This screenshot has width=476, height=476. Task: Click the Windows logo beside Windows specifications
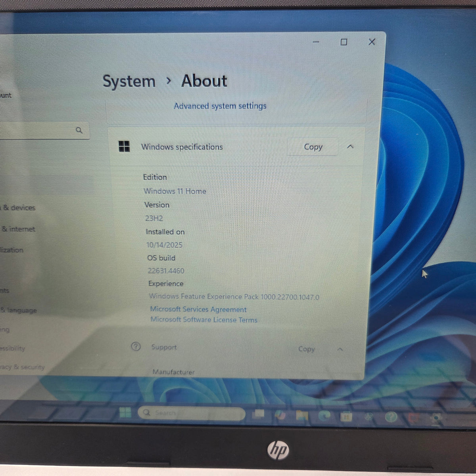tap(124, 146)
